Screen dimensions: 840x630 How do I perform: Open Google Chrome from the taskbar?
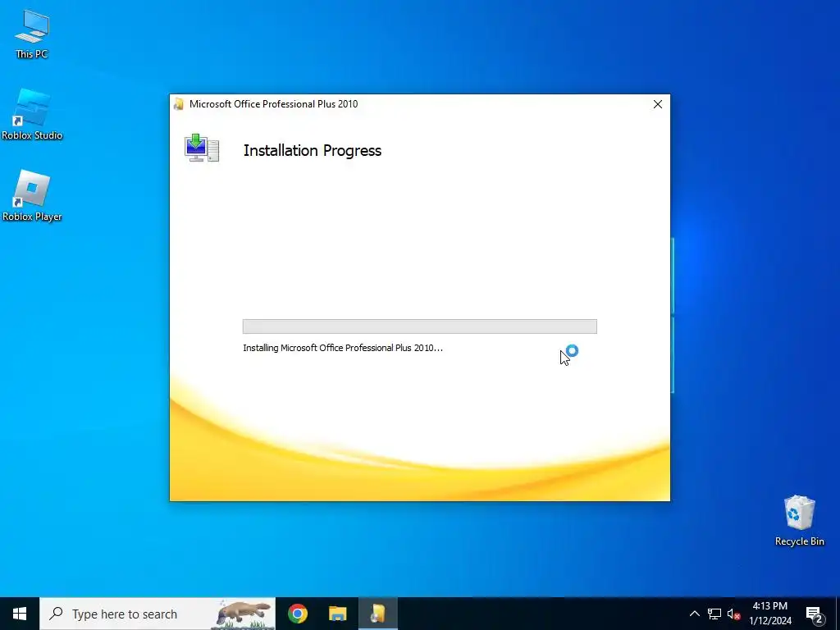click(x=297, y=614)
